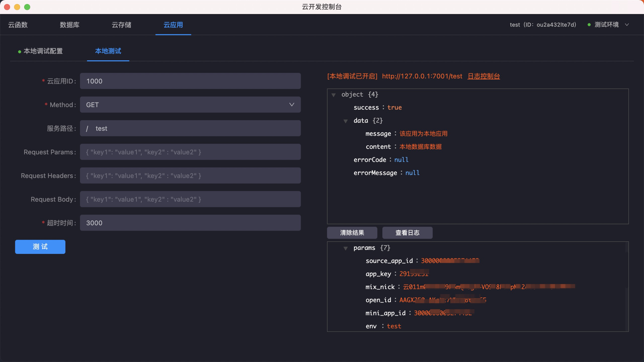The height and width of the screenshot is (362, 644).
Task: Click the mini_app_id row
Action: pyautogui.click(x=420, y=313)
